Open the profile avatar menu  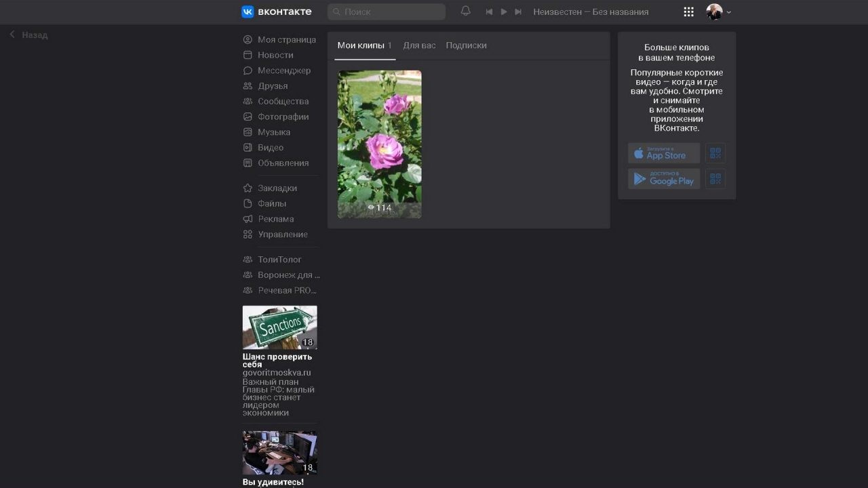coord(719,12)
